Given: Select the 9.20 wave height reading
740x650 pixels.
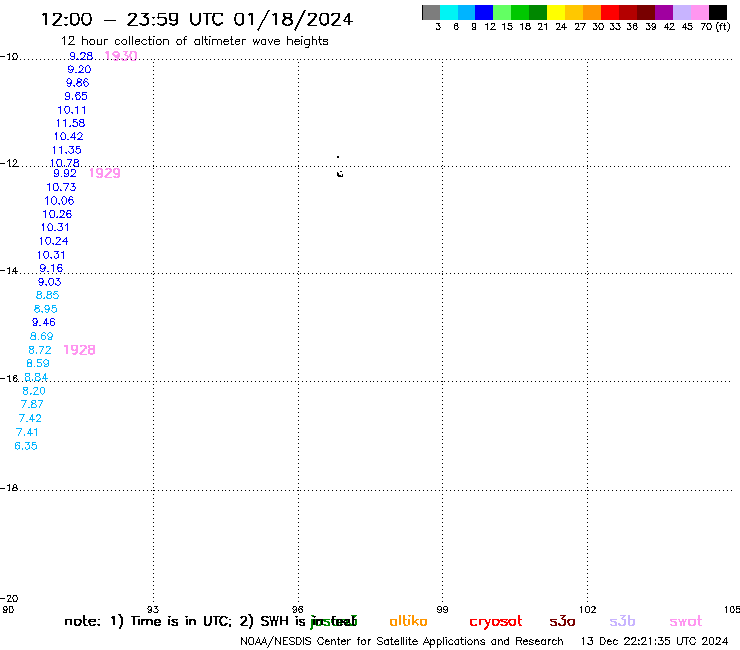Looking at the screenshot, I should pos(79,69).
